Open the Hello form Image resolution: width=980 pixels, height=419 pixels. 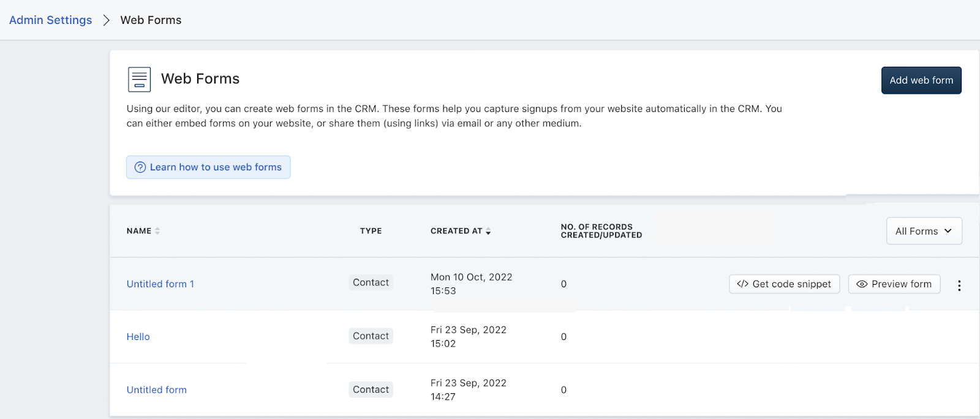[x=138, y=337]
